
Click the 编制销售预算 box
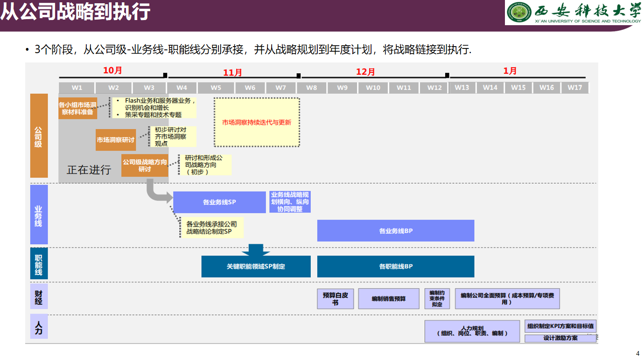pos(389,299)
